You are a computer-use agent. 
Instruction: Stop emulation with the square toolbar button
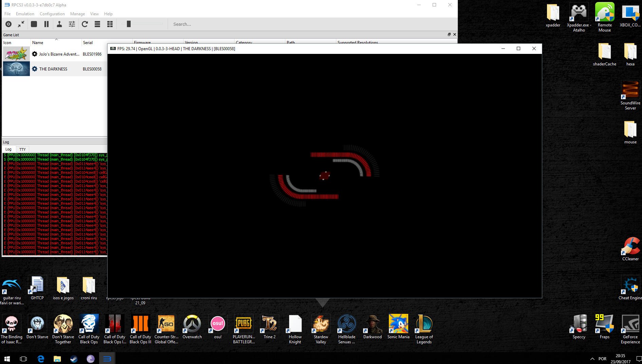pyautogui.click(x=34, y=24)
